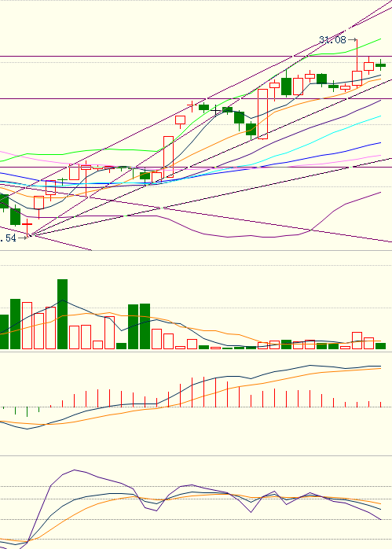Click the black crosshair doji candle

click(215, 111)
